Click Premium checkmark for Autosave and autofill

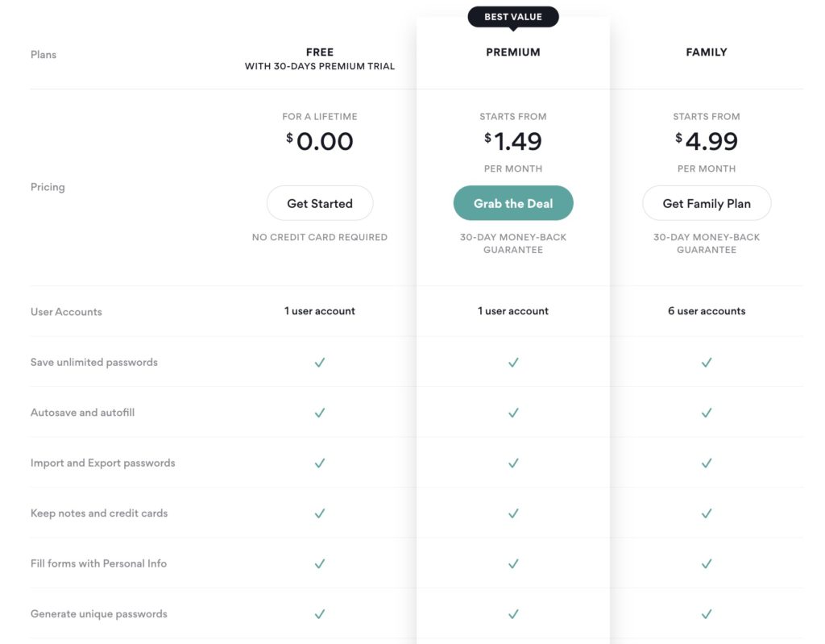[x=513, y=413]
